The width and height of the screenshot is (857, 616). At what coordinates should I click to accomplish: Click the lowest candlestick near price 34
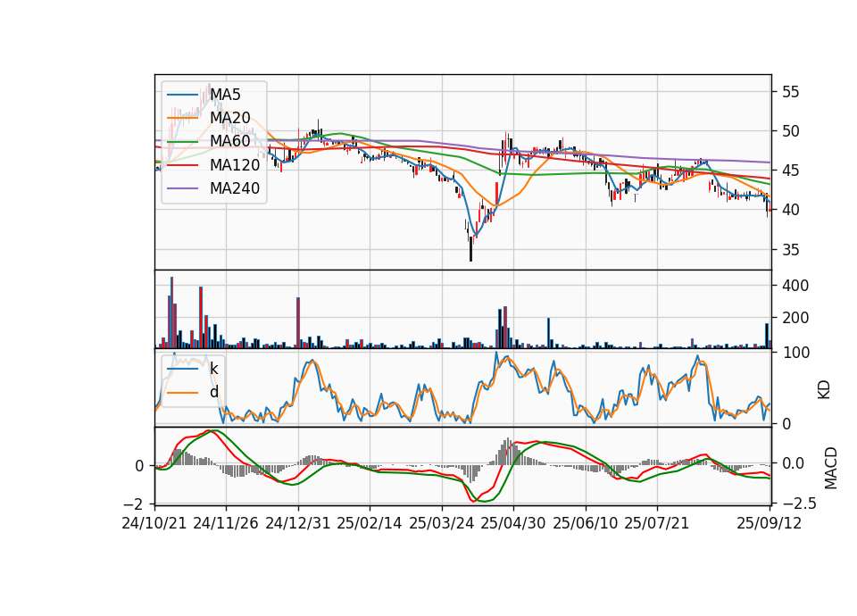(470, 249)
